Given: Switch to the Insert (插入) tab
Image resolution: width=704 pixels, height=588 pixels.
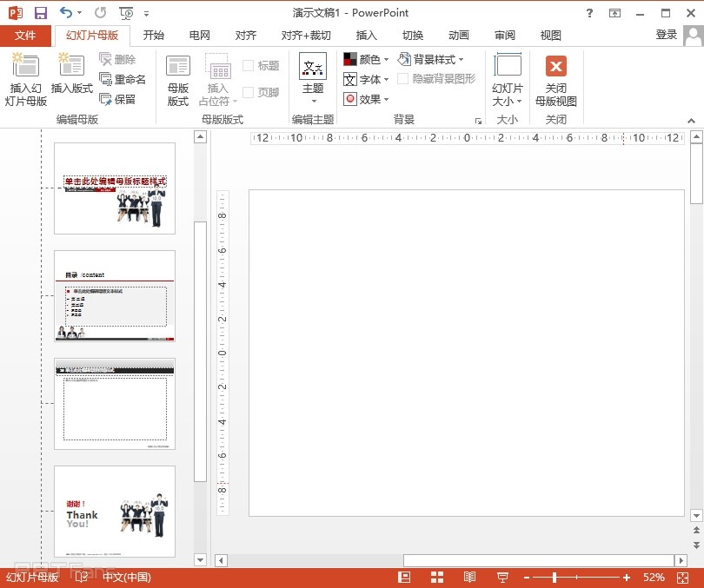Looking at the screenshot, I should 367,36.
